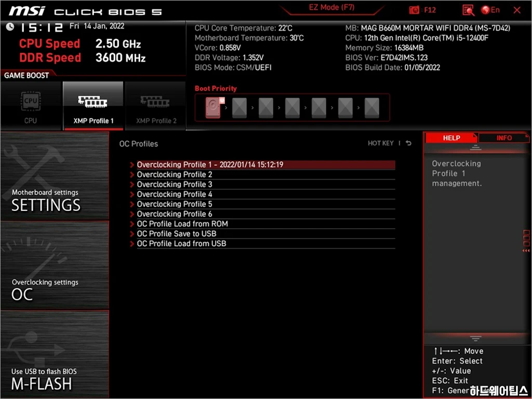The image size is (532, 399).
Task: Click the Boot Priority label
Action: (x=216, y=88)
